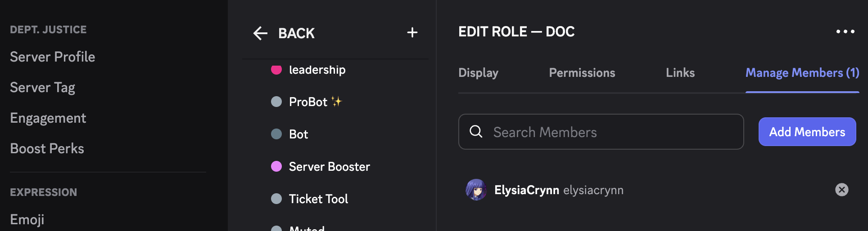Click the search magnifier icon
The image size is (868, 231).
(476, 132)
